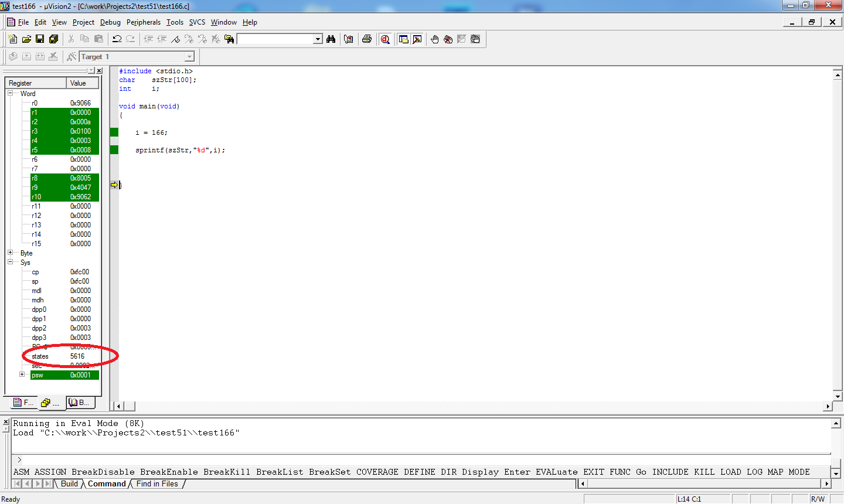Select register r8 value 0x8005

(x=80, y=178)
